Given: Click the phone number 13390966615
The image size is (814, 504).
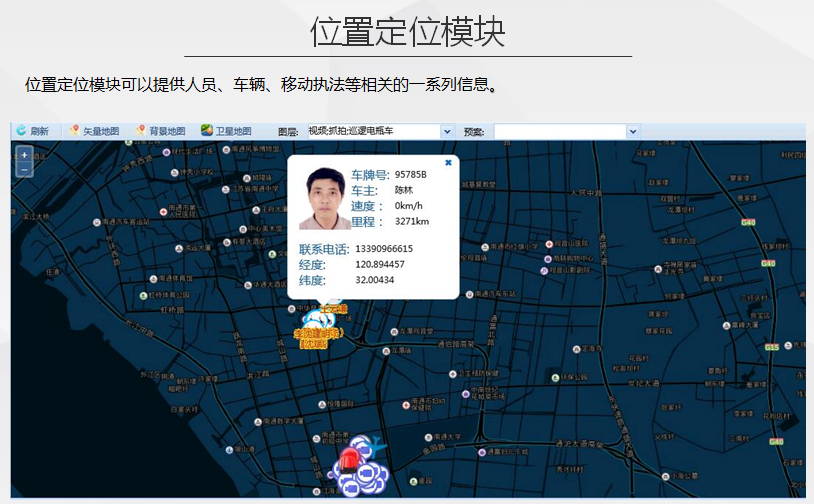Looking at the screenshot, I should (x=384, y=248).
